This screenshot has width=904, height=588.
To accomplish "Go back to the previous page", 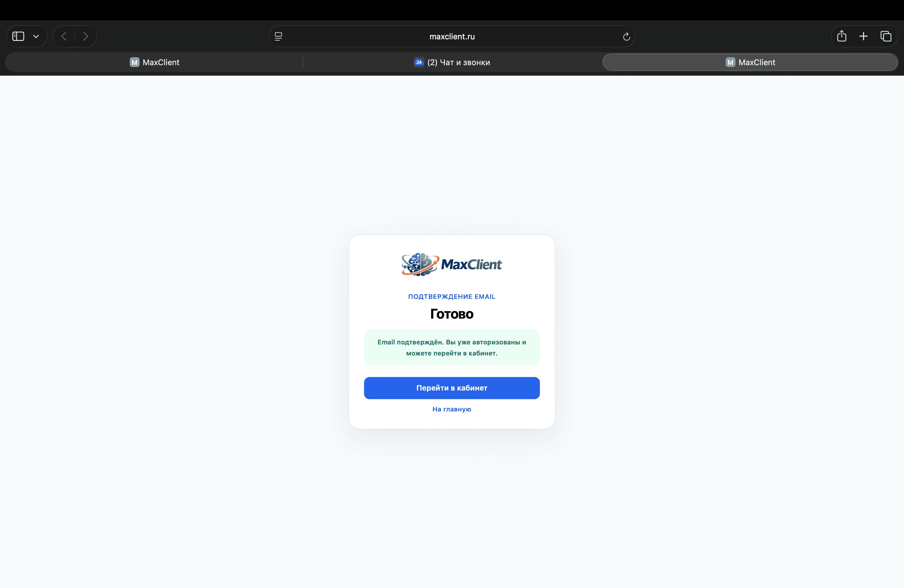I will pyautogui.click(x=64, y=37).
